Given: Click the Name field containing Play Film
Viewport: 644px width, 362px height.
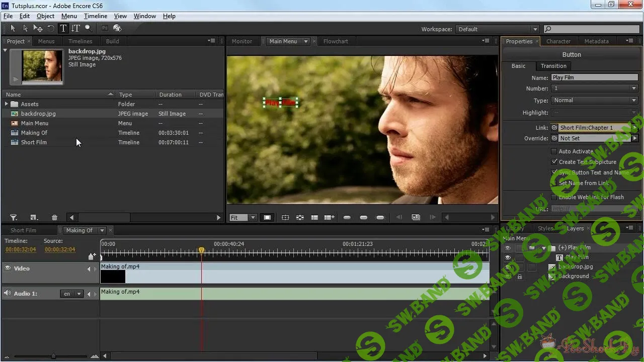Looking at the screenshot, I should point(594,77).
